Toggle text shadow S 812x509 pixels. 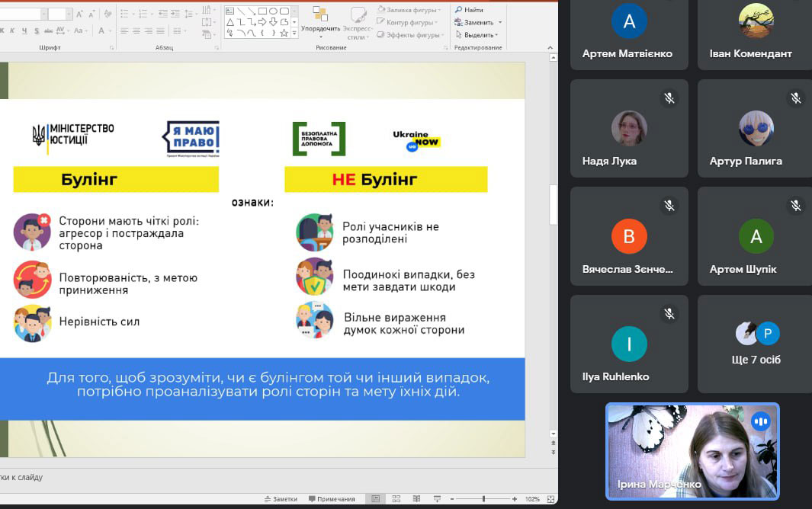point(37,30)
